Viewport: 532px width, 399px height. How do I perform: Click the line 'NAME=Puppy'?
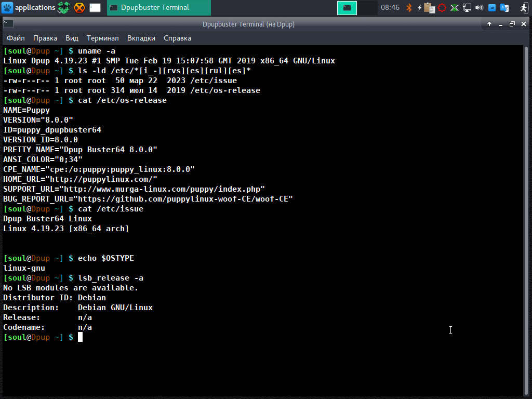[26, 110]
